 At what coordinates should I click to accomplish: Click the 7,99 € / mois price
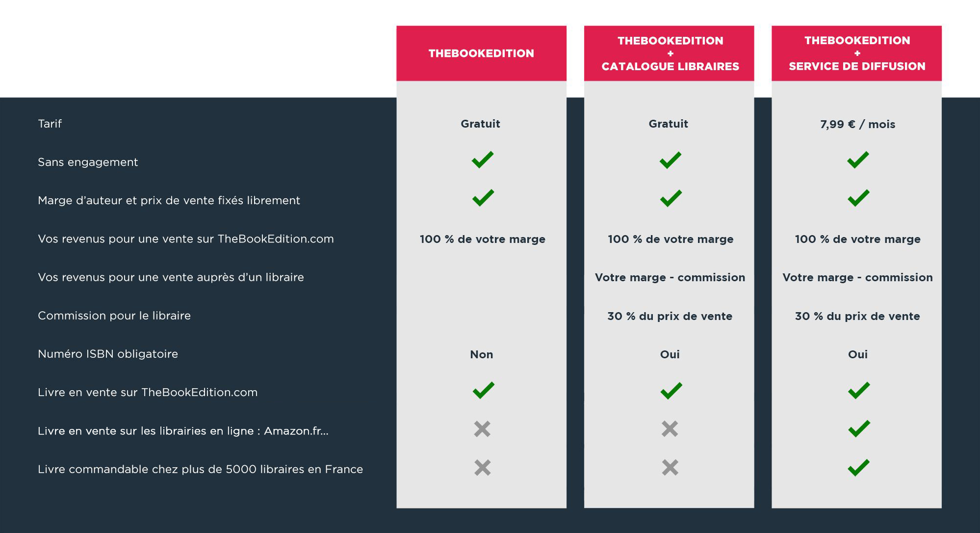point(857,124)
